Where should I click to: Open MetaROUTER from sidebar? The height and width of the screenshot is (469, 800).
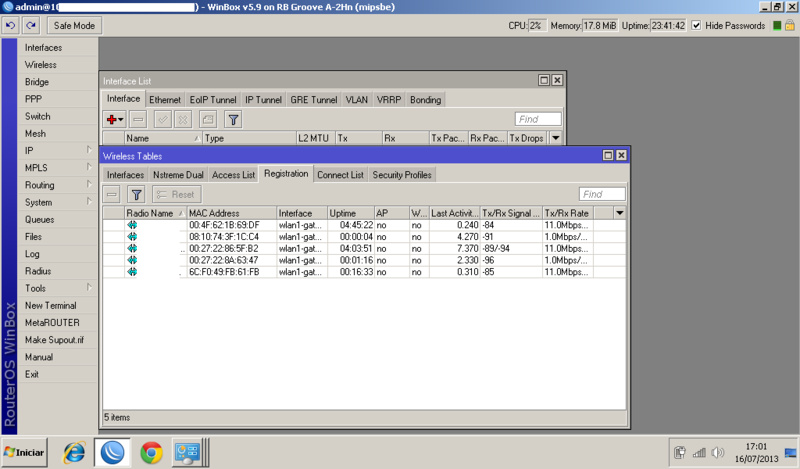tap(52, 323)
